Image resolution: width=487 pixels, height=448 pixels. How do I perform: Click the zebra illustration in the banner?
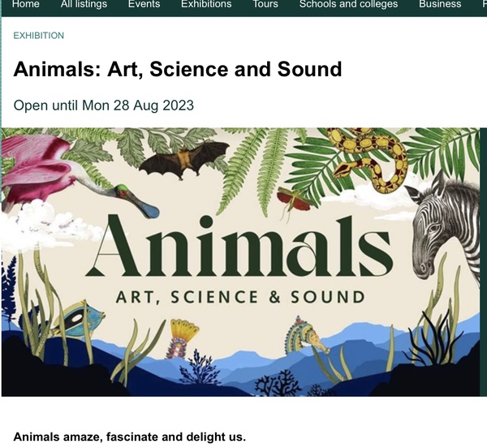coord(444,226)
